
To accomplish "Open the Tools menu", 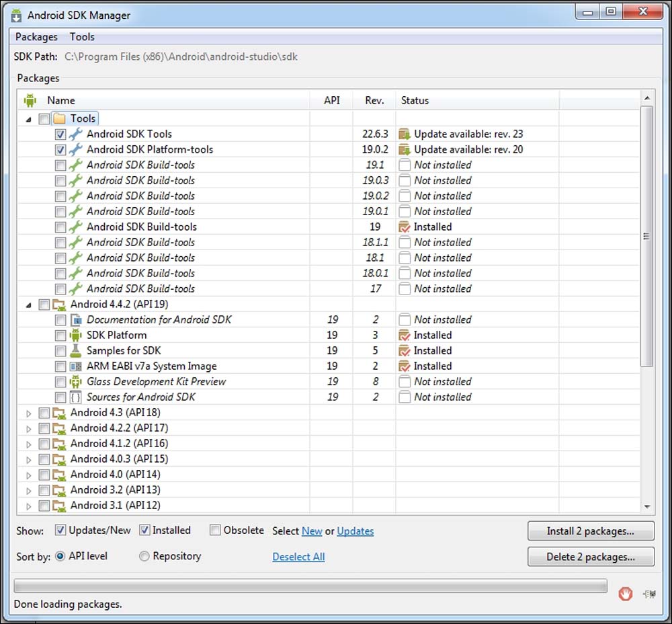I will pyautogui.click(x=82, y=37).
